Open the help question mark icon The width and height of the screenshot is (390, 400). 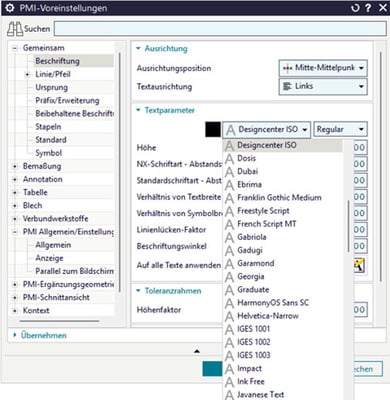368,8
